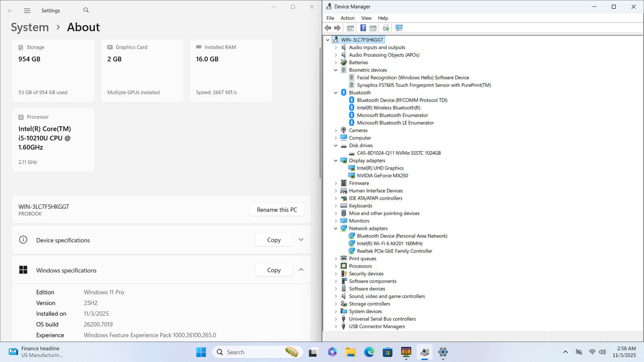Open File Explorer from the taskbar
Image resolution: width=644 pixels, height=362 pixels.
coord(351,352)
